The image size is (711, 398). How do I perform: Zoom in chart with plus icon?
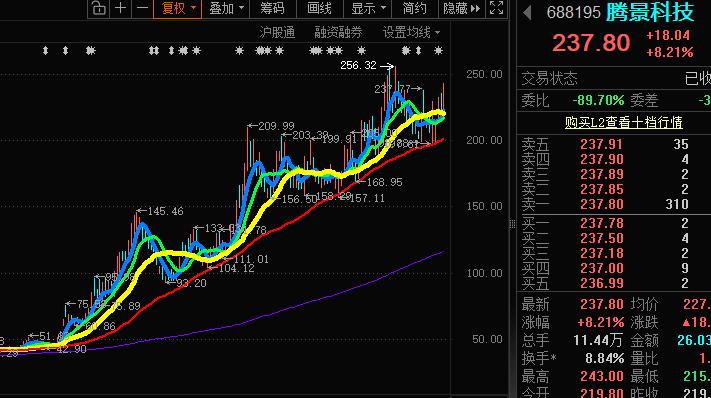coord(121,8)
